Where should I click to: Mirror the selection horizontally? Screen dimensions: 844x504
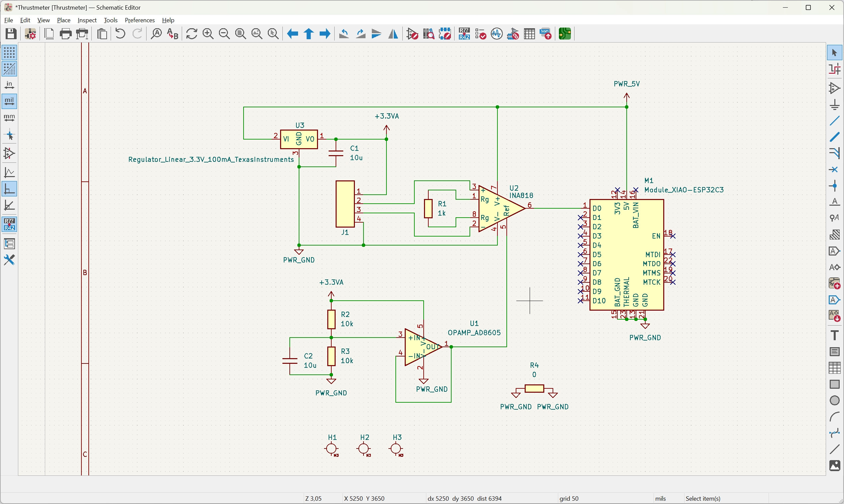393,34
